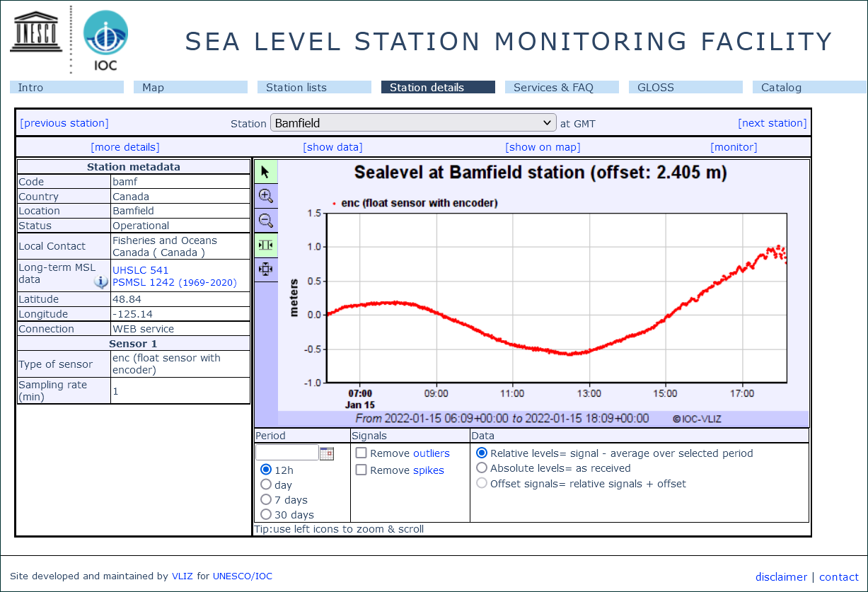Click the Fisheries and Oceans Canada contact cell
Screen dimensions: 868x592
point(180,246)
